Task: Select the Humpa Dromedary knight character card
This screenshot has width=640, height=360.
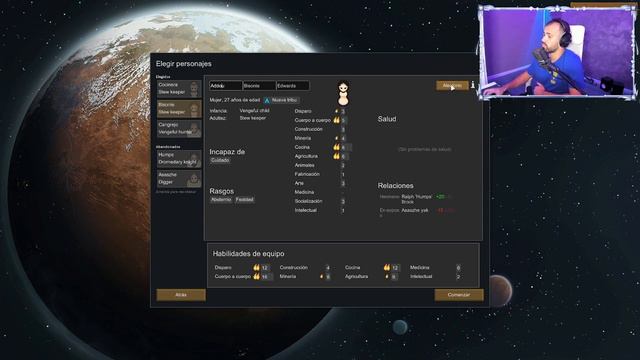Action: [179, 159]
